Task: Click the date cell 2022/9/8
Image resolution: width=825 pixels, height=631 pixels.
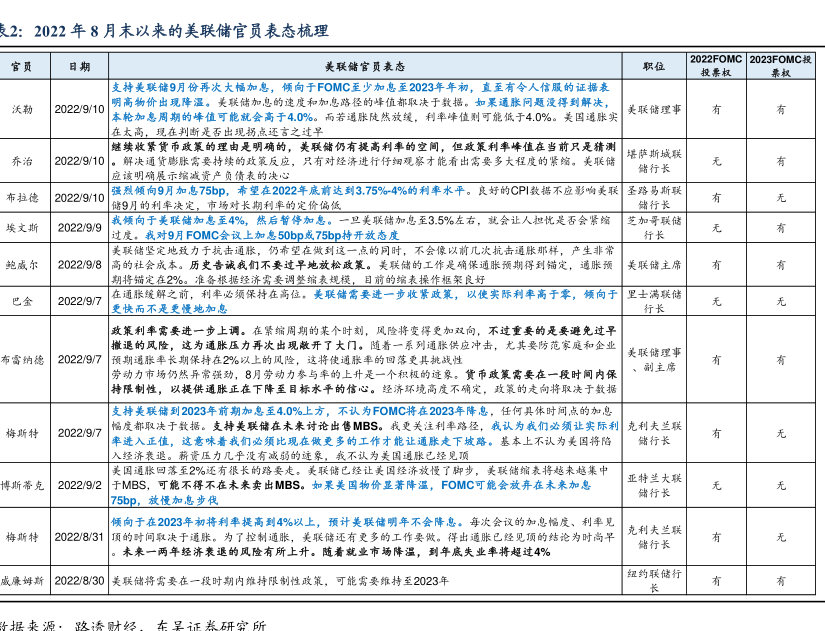Action: [78, 265]
